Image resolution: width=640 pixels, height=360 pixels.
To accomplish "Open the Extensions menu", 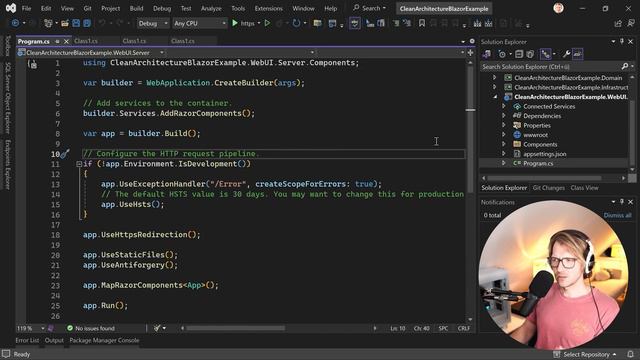I will click(268, 8).
